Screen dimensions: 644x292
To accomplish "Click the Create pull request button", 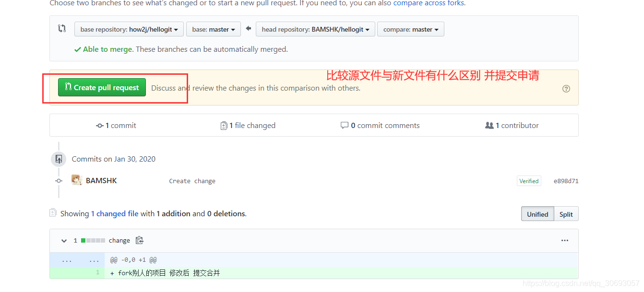I will (x=102, y=87).
